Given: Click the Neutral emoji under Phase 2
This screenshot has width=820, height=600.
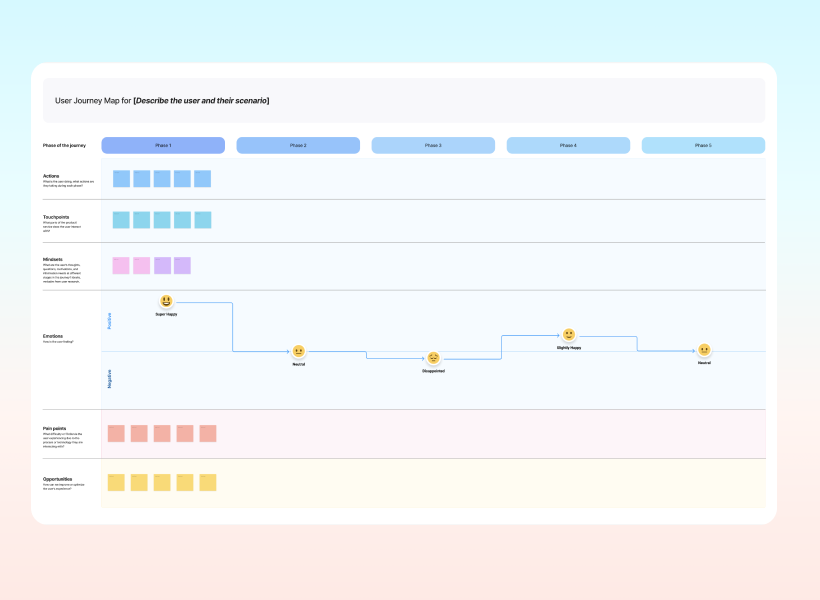Looking at the screenshot, I should (x=298, y=351).
